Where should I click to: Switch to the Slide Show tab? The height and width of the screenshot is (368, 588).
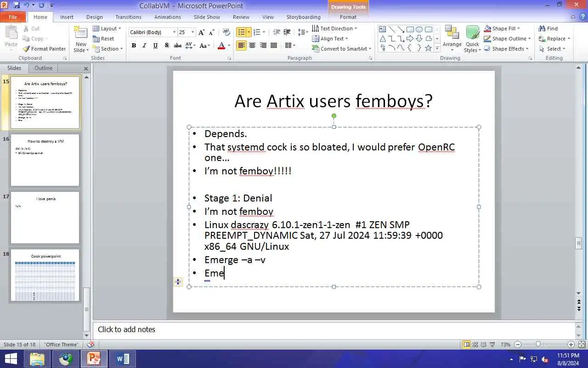click(x=207, y=17)
